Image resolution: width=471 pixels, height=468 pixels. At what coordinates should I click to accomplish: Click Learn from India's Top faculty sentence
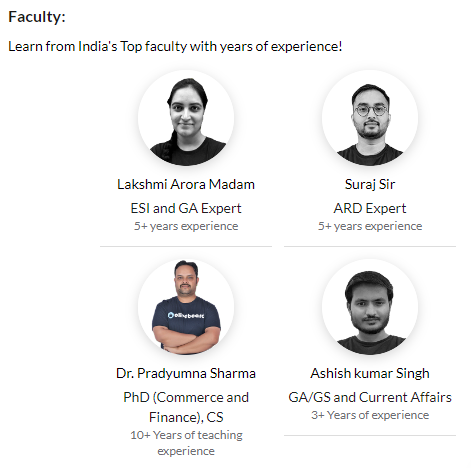(x=175, y=46)
